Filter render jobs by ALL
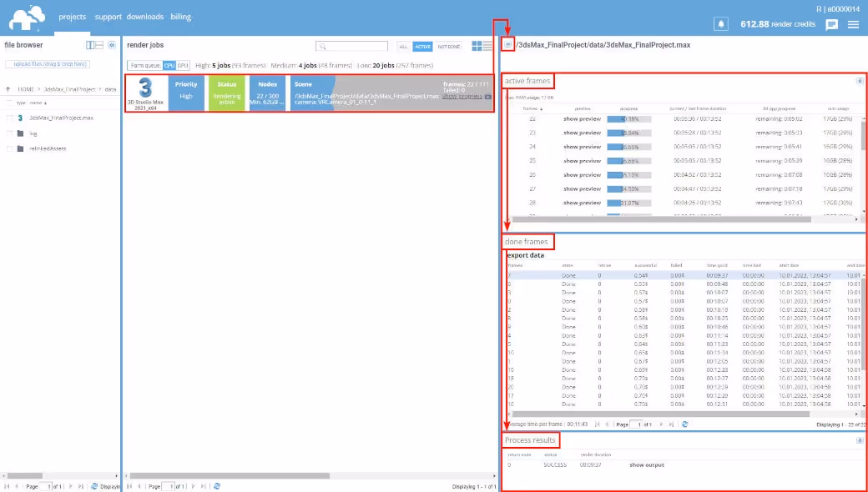Viewport: 868px width, 492px height. tap(403, 47)
